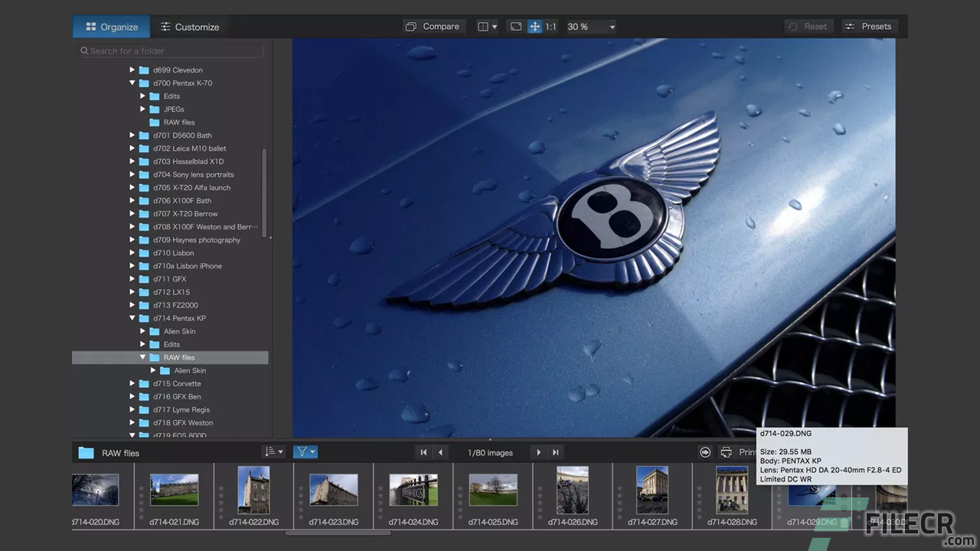This screenshot has height=551, width=980.
Task: Go to the previous image
Action: click(440, 452)
